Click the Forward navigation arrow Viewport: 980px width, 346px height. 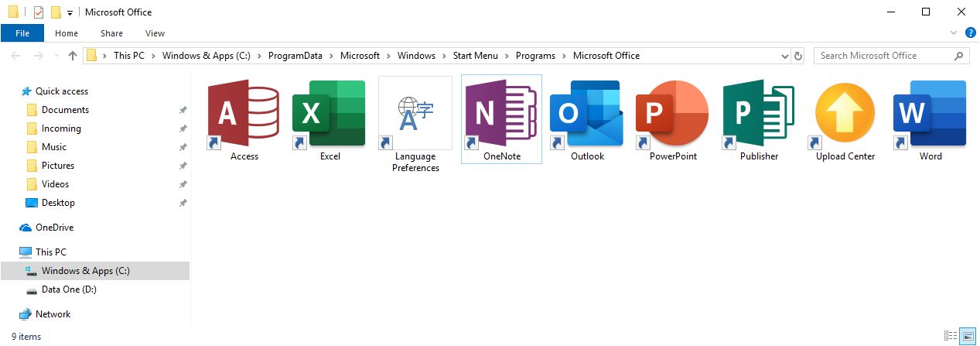click(x=39, y=56)
